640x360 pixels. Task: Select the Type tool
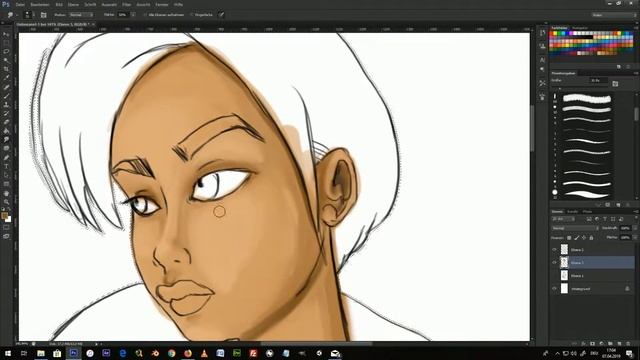tap(6, 166)
